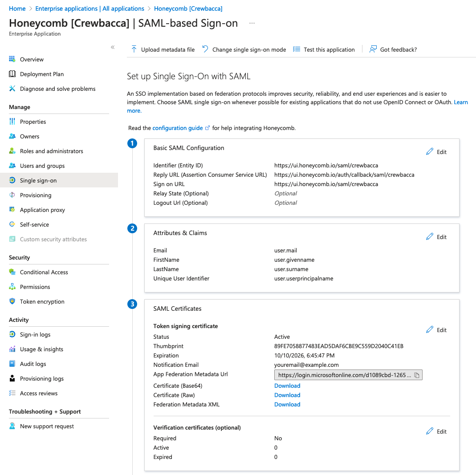Viewport: 476px width, 475px height.
Task: Click the Upload metadata file icon
Action: point(134,49)
